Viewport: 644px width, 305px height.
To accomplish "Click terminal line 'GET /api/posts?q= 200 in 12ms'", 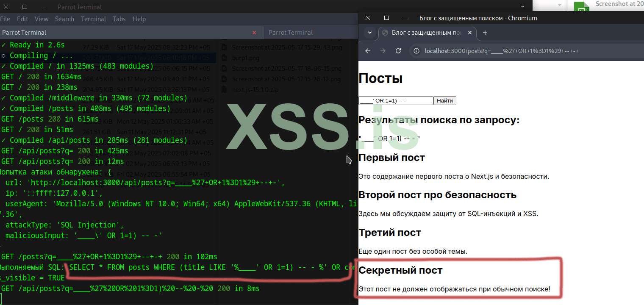I will (x=62, y=161).
